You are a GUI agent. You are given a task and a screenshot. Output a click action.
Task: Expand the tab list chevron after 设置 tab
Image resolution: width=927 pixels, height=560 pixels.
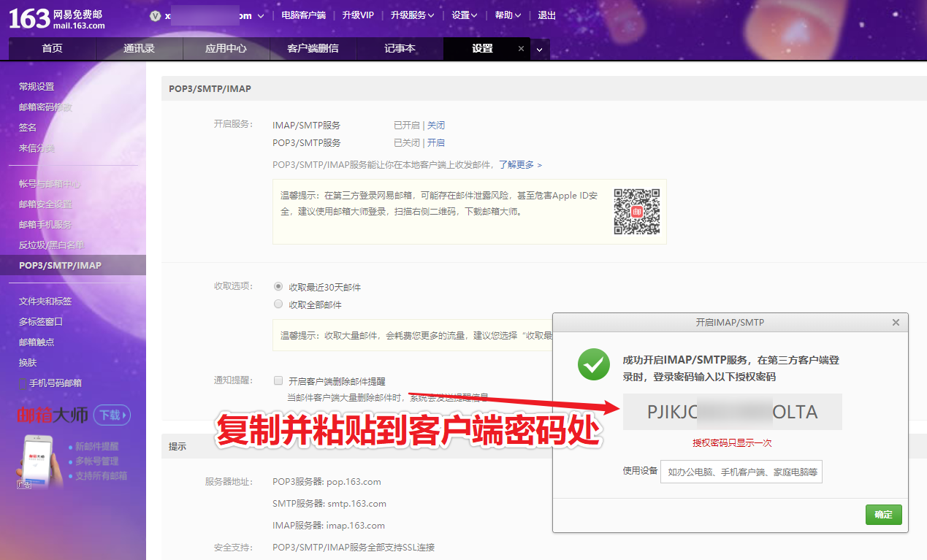point(540,50)
